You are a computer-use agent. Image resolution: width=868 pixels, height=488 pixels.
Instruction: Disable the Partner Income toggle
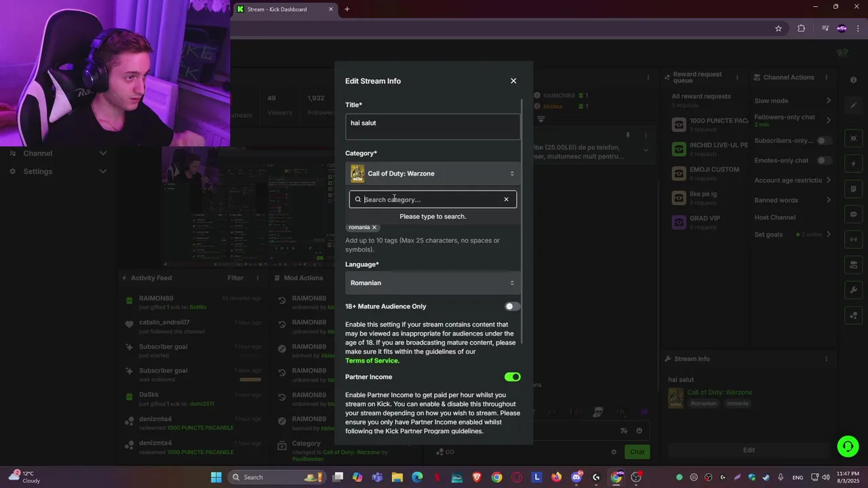(x=512, y=377)
